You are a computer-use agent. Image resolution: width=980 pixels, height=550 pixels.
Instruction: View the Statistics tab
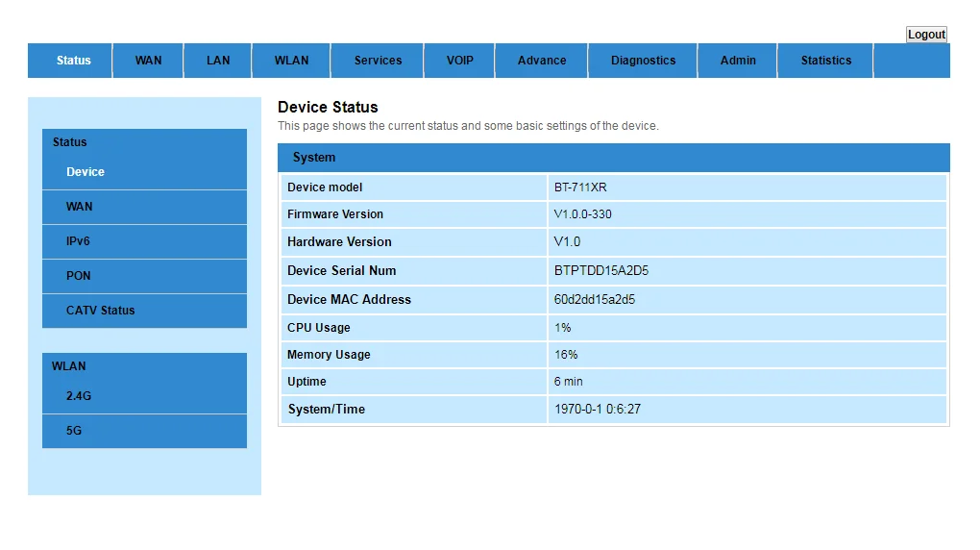pyautogui.click(x=826, y=61)
